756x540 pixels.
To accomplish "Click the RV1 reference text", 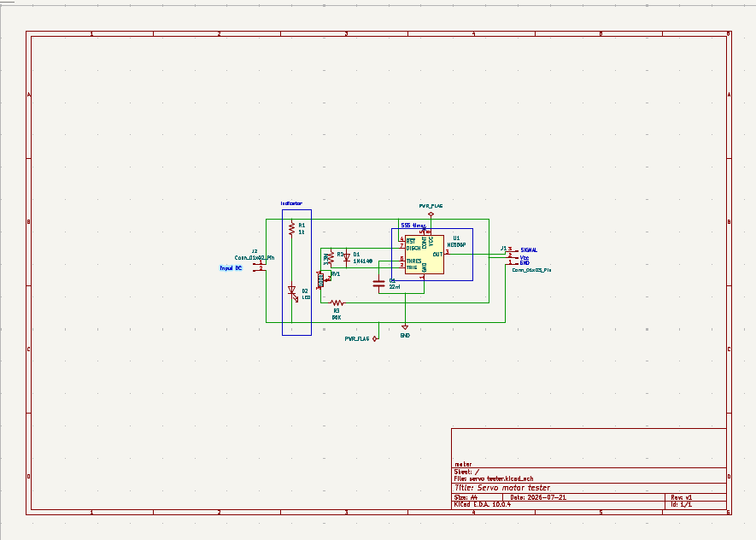I will pos(336,274).
